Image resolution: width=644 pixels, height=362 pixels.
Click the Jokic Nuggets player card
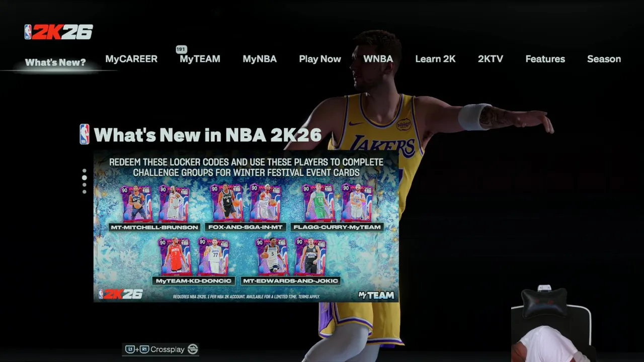tap(310, 256)
